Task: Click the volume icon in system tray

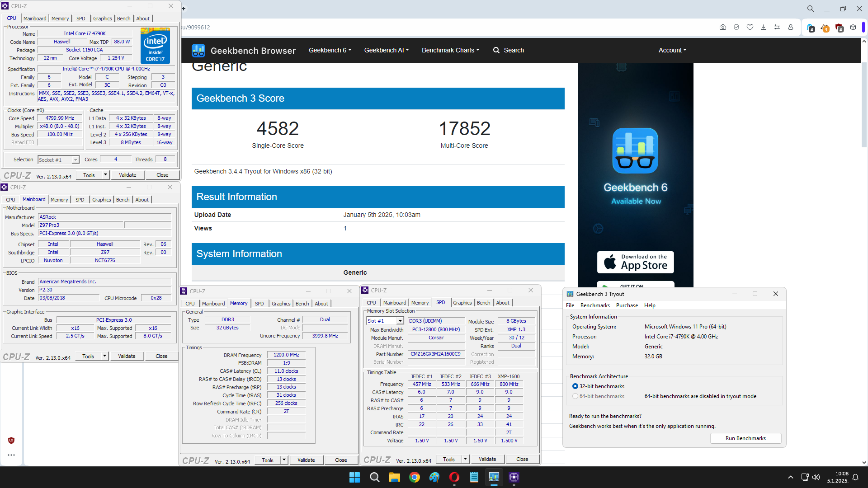Action: (816, 477)
